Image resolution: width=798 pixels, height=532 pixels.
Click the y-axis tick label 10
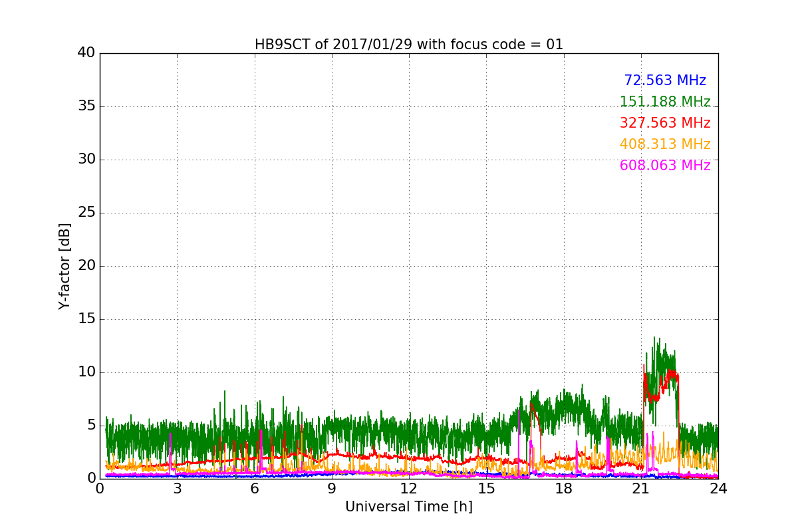[x=86, y=372]
